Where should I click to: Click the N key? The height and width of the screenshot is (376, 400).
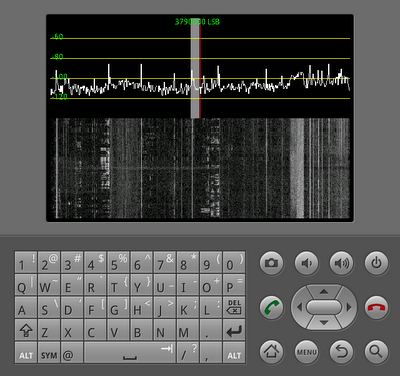tap(165, 330)
